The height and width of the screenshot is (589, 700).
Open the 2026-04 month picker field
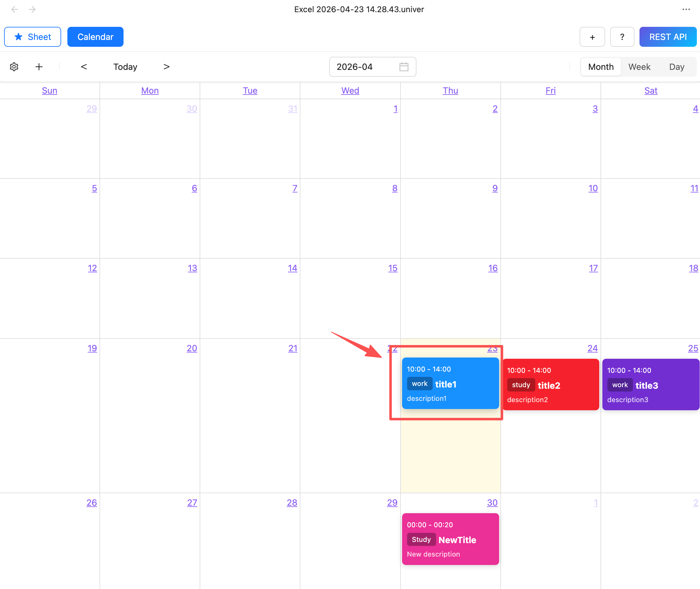pyautogui.click(x=364, y=67)
